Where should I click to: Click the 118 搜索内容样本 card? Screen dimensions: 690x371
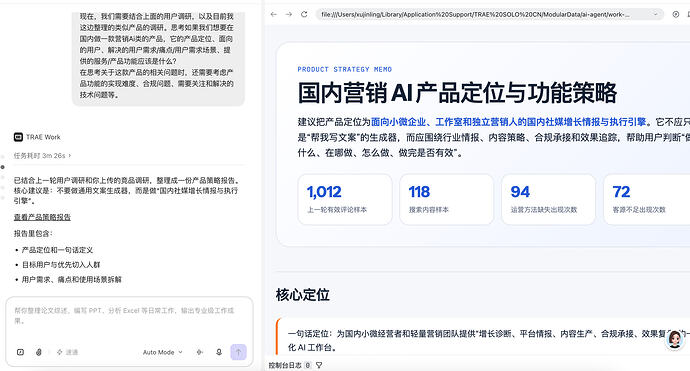tap(447, 199)
